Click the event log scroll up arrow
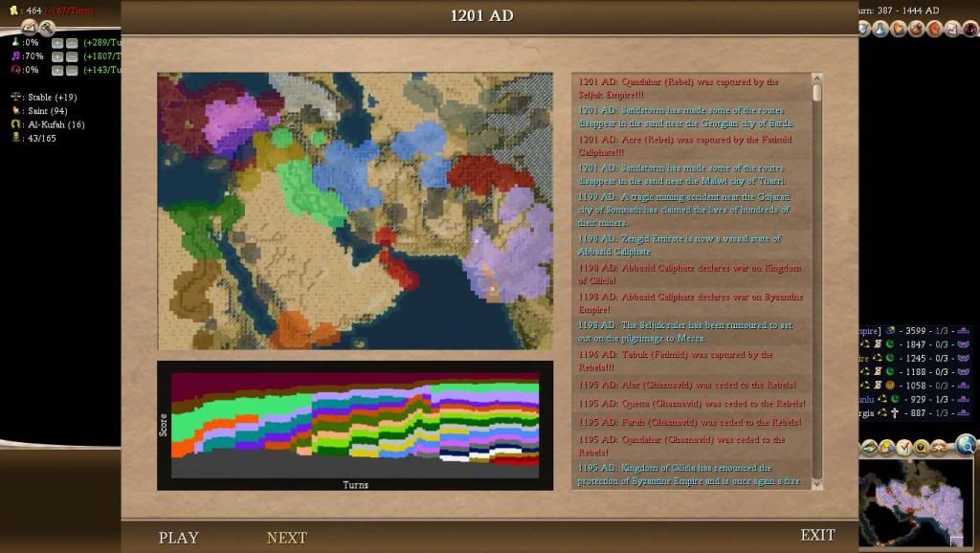 click(816, 78)
